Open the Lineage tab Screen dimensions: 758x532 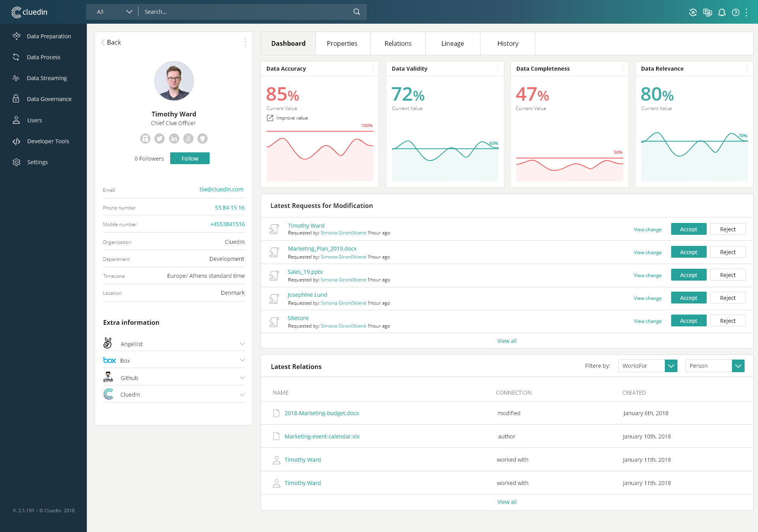pos(452,43)
